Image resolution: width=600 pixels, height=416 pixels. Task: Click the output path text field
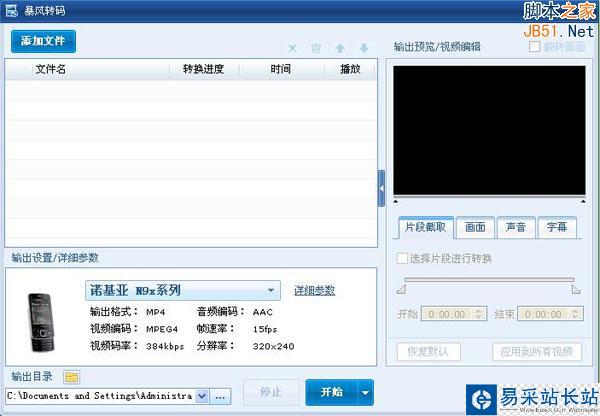(100, 396)
